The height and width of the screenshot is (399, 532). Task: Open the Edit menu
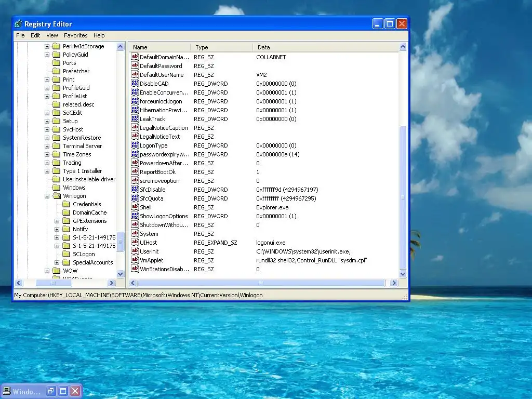click(35, 35)
